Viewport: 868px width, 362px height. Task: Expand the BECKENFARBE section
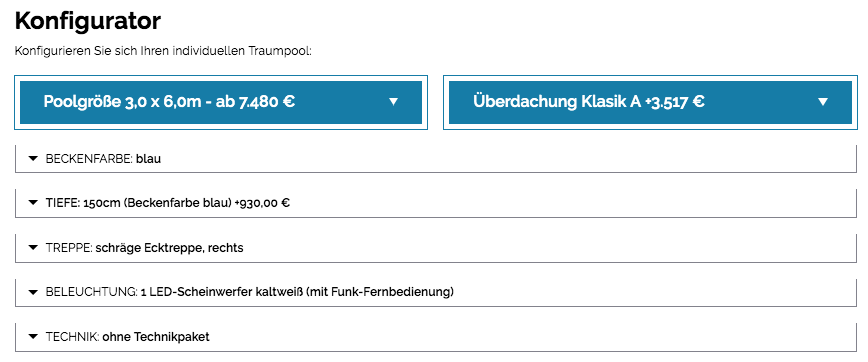(x=436, y=159)
